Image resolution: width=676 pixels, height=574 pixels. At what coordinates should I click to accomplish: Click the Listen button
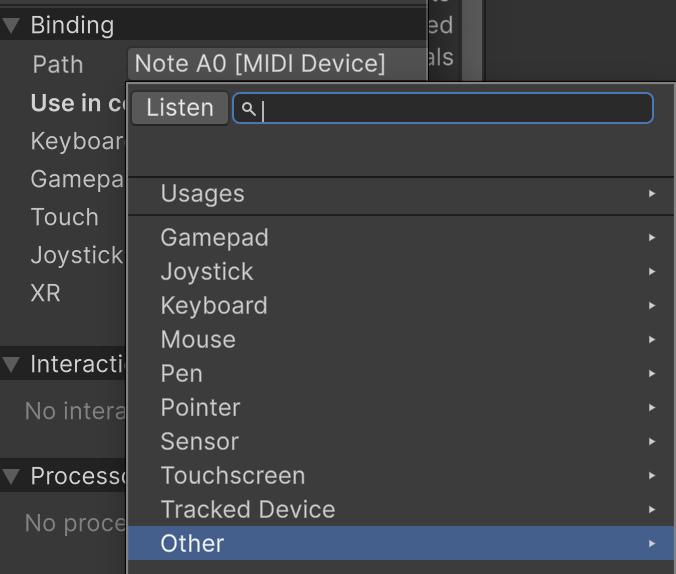point(180,108)
